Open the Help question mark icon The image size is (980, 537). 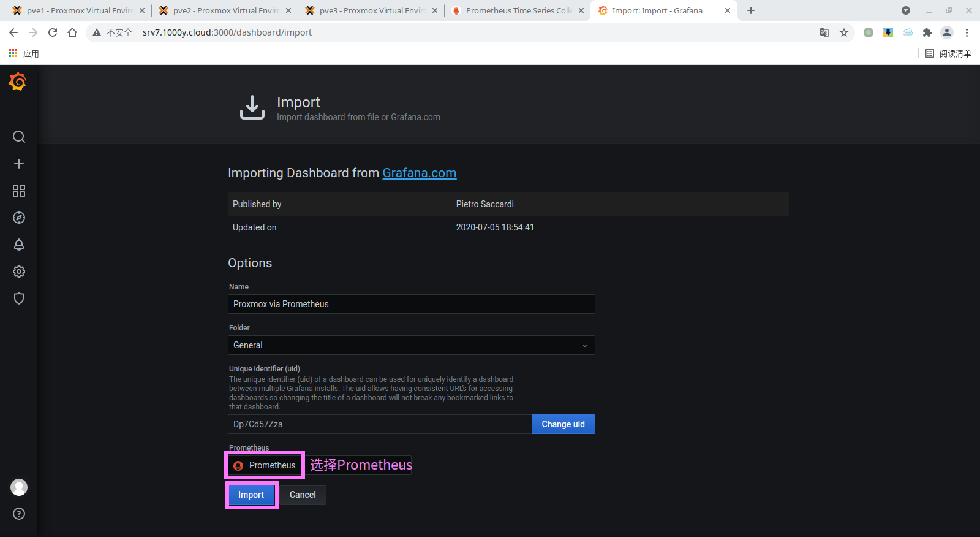19,514
